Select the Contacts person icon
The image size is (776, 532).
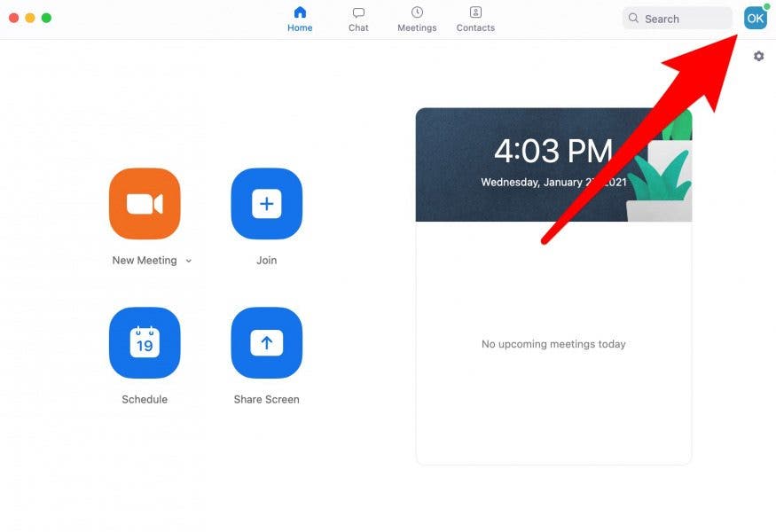[475, 13]
